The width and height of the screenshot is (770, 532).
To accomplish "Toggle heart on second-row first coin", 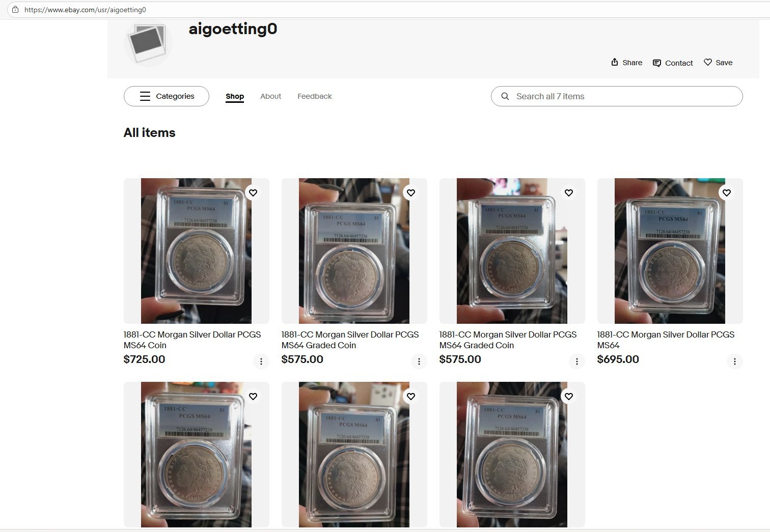I will click(253, 396).
